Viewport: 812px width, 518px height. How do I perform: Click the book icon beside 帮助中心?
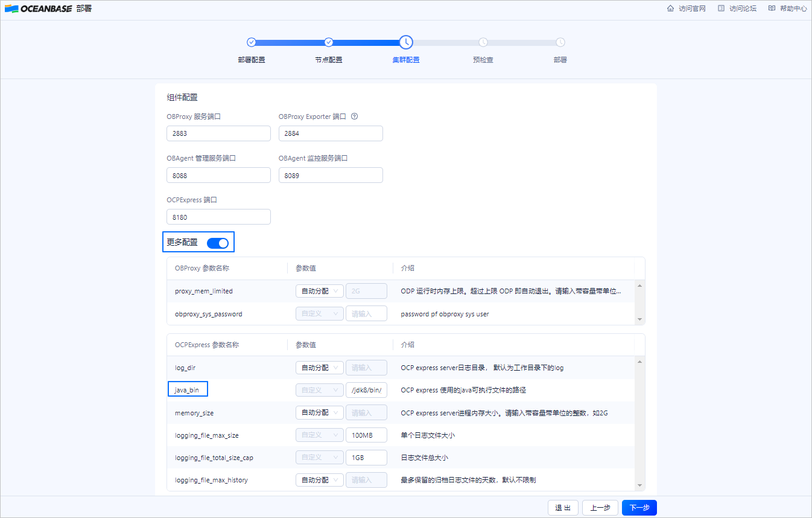tap(772, 8)
